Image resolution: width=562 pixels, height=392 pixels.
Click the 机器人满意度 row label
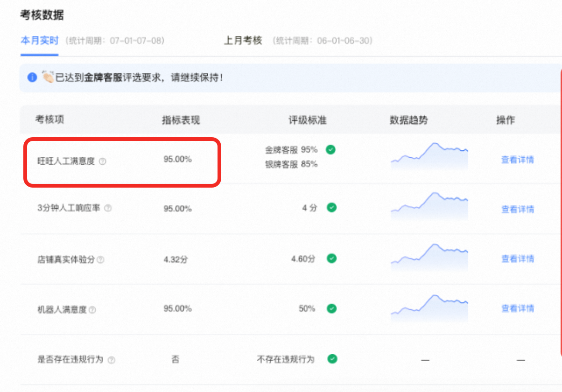(x=62, y=309)
